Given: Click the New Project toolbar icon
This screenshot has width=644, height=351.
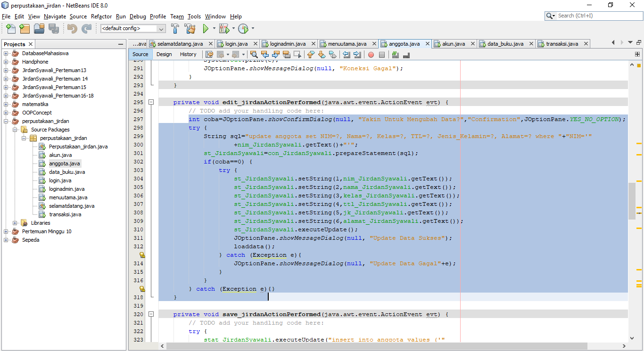Looking at the screenshot, I should 25,29.
